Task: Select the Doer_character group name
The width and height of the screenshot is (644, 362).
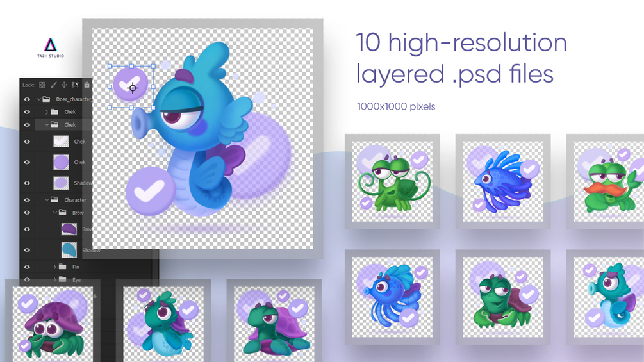Action: (74, 99)
